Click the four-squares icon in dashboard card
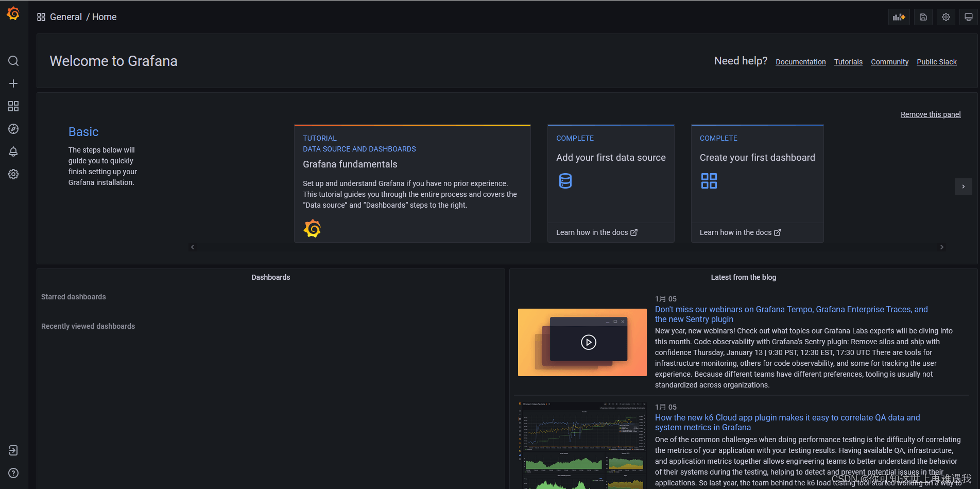 [x=709, y=181]
